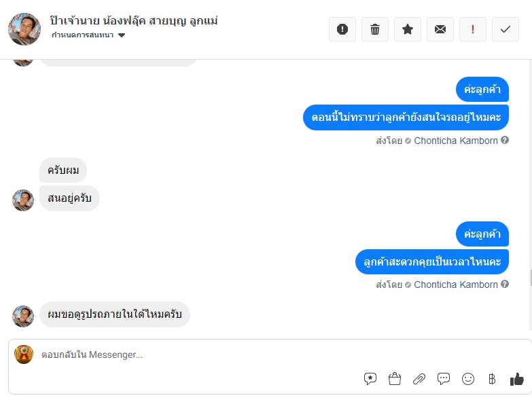Viewport: 532px width, 402px height.
Task: Attach a file with paperclip icon
Action: click(419, 379)
